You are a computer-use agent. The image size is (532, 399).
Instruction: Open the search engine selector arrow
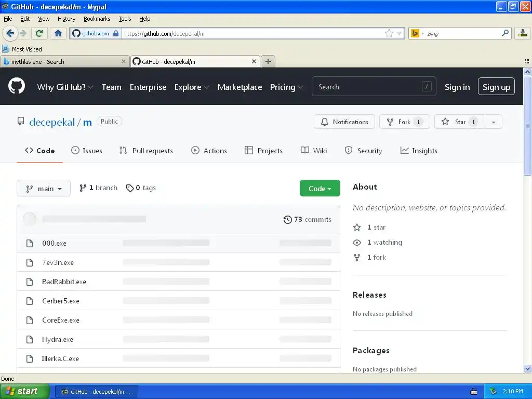(x=422, y=33)
